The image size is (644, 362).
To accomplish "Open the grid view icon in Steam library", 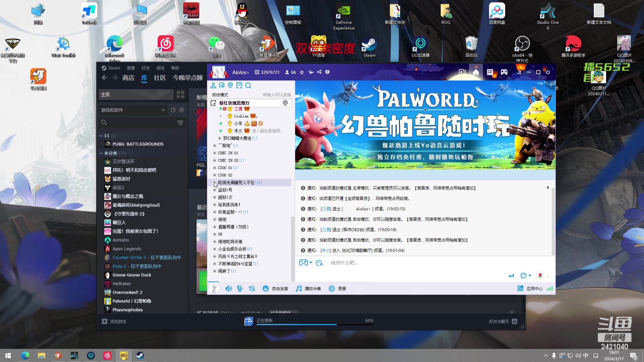I will (x=180, y=95).
